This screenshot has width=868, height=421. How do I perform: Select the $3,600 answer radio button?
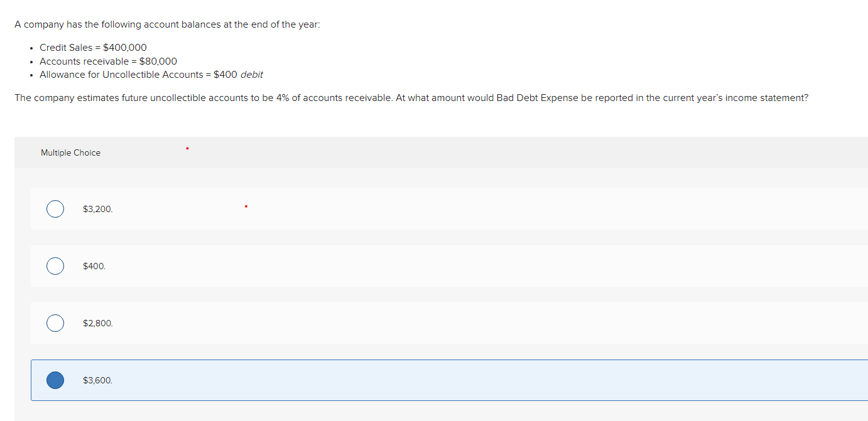(55, 380)
